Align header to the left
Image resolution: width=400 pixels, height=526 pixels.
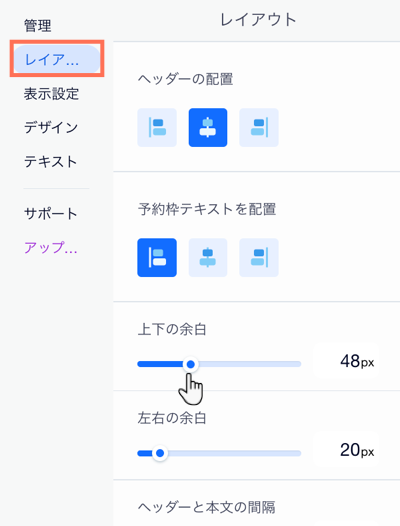(x=157, y=127)
